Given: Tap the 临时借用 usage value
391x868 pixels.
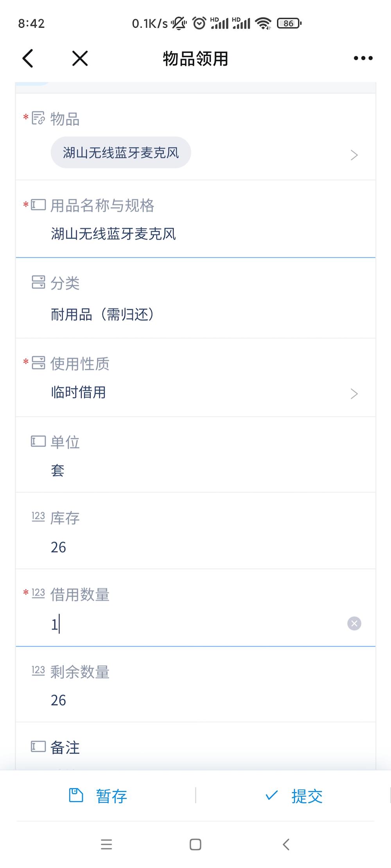Looking at the screenshot, I should pos(78,392).
